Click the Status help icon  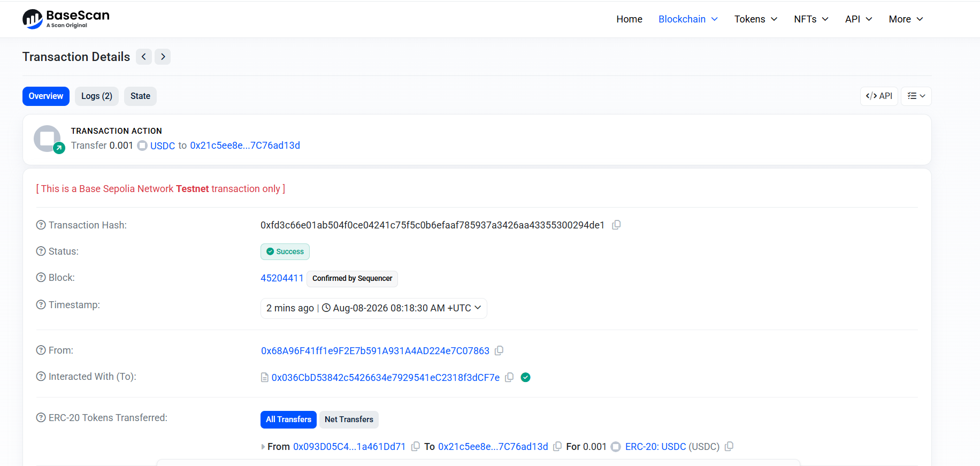coord(41,251)
